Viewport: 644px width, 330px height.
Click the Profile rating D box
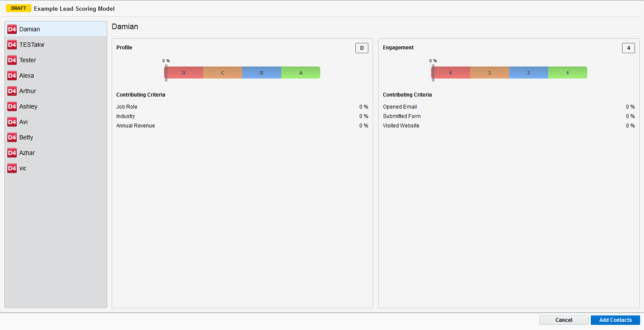(362, 48)
